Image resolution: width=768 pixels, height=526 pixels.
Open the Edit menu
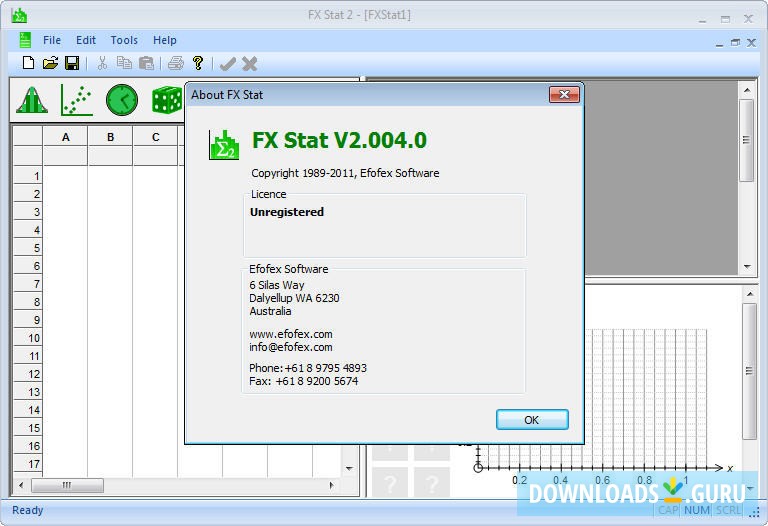coord(86,40)
